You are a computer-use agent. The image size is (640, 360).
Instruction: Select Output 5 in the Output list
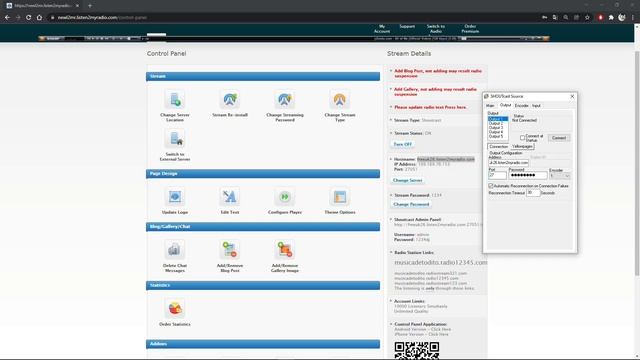[x=498, y=136]
